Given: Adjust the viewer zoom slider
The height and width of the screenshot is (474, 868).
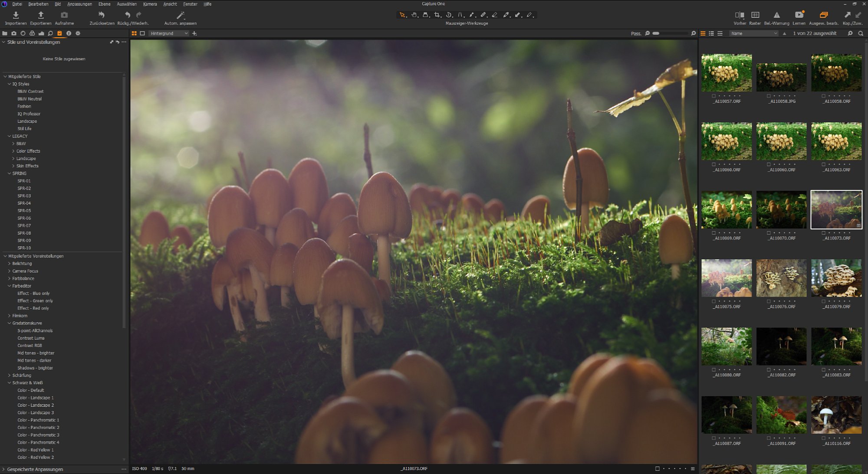Looking at the screenshot, I should coord(671,33).
